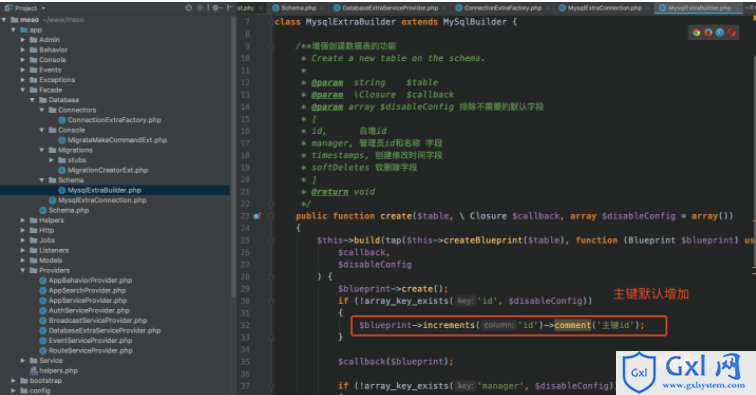
Task: Click breakpoint marker on line 23
Action: (257, 216)
